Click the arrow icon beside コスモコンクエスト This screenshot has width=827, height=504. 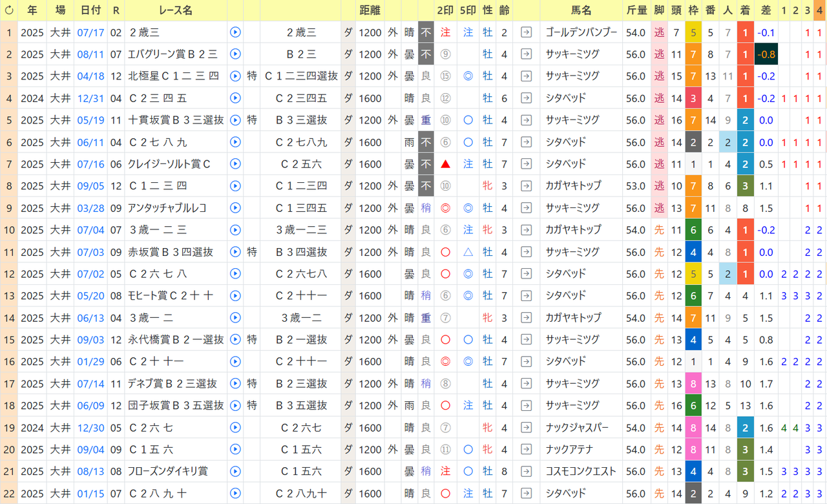point(527,472)
